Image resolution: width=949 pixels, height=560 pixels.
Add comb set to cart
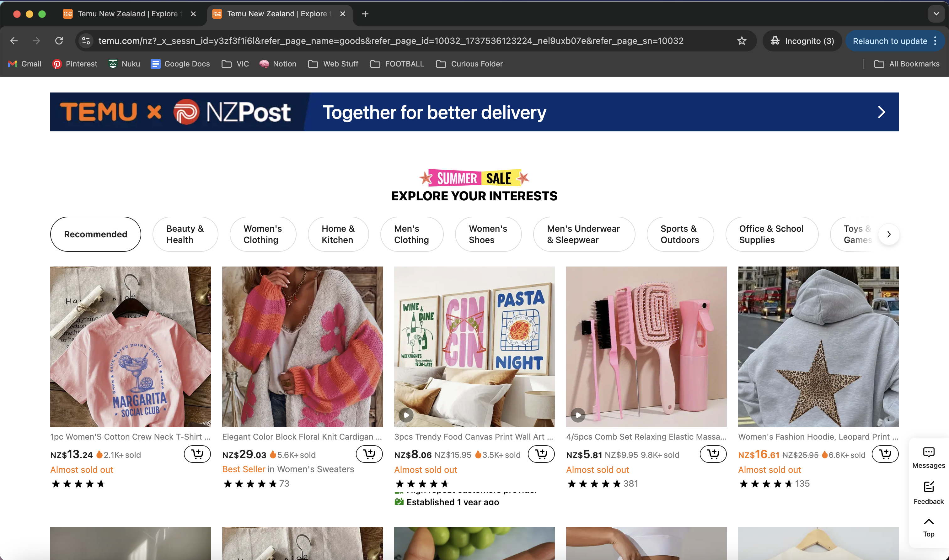coord(713,454)
